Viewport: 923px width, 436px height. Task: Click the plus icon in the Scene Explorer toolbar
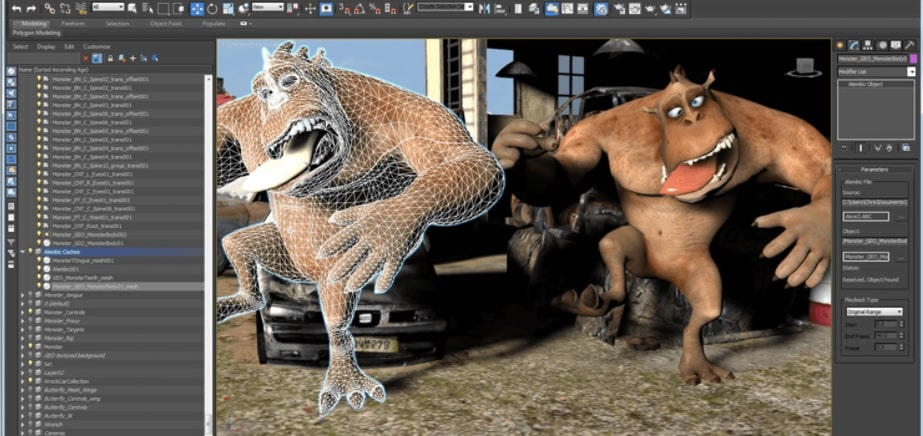coord(132,58)
